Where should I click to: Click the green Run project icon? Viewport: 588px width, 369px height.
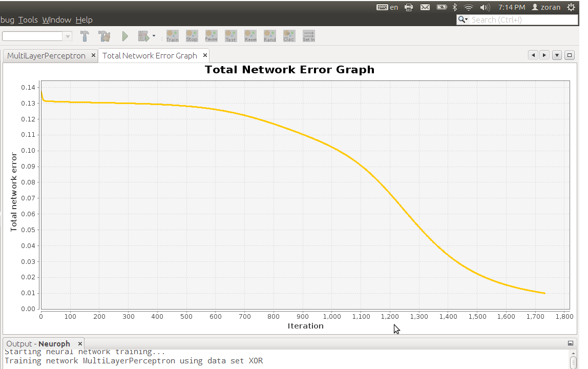[125, 36]
